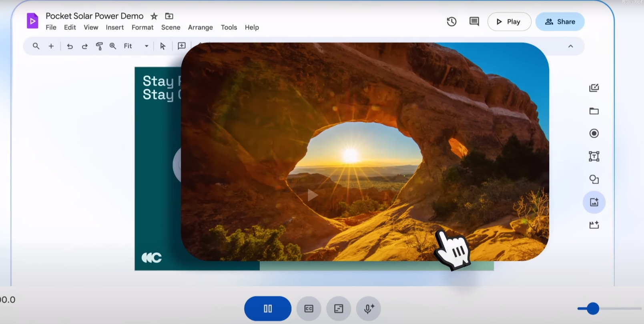Click the add comment toolbar icon

click(181, 46)
